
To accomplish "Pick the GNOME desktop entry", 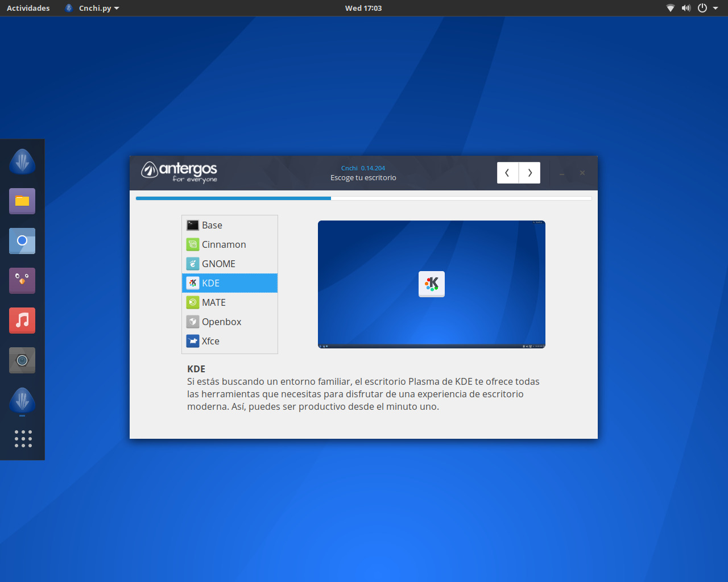I will pyautogui.click(x=230, y=264).
